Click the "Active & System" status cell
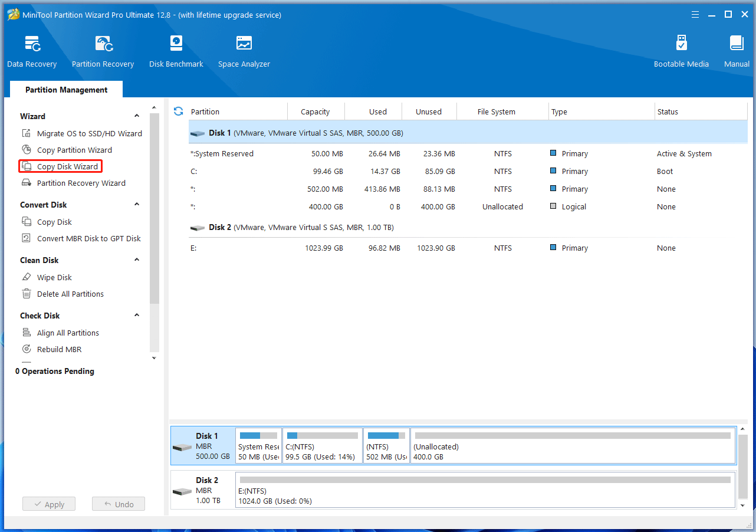Screen dimensions: 756x532 [684, 154]
